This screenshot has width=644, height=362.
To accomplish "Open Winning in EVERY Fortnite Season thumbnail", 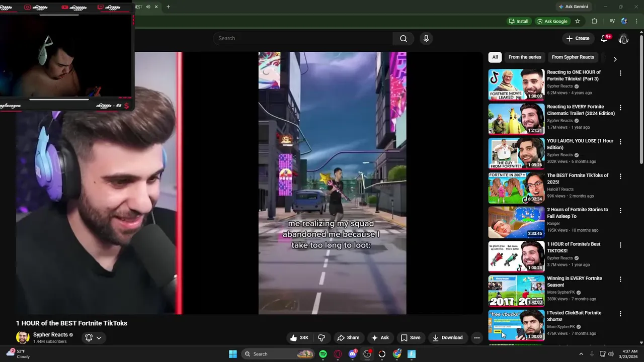I will pyautogui.click(x=516, y=291).
